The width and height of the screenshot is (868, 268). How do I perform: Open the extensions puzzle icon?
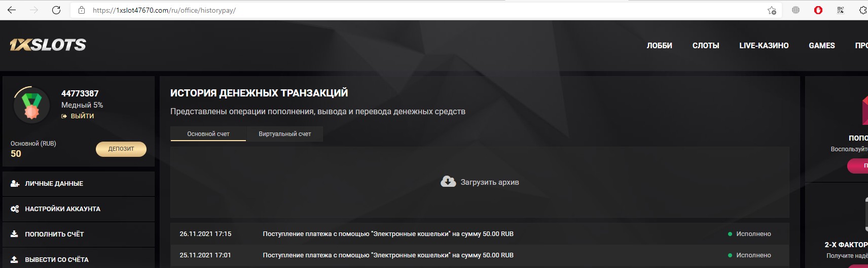(862, 10)
